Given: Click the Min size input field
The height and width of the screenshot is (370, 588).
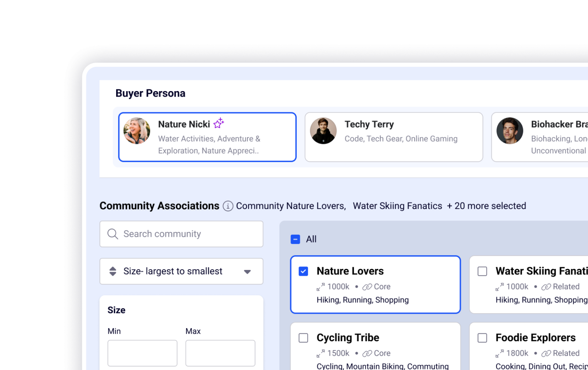Looking at the screenshot, I should pyautogui.click(x=142, y=353).
